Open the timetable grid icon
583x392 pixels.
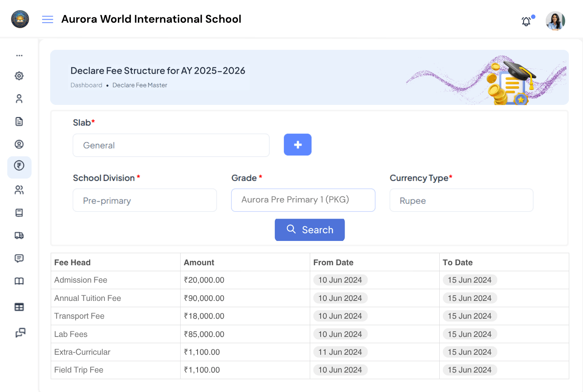coord(19,307)
